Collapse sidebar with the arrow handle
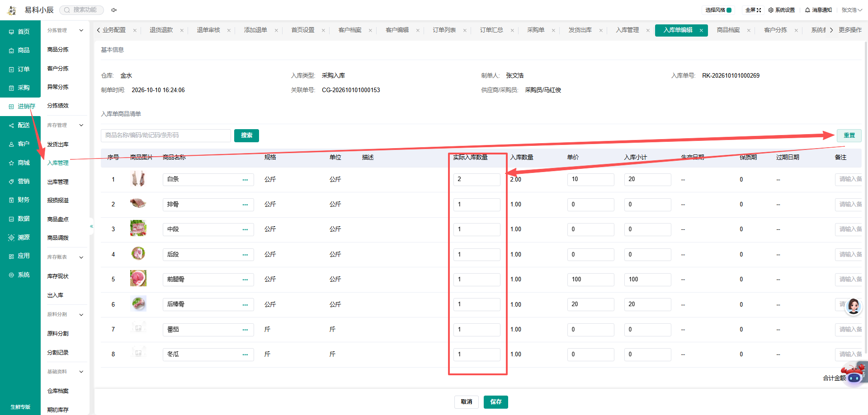Screen dimensions: 868x415 click(x=91, y=226)
